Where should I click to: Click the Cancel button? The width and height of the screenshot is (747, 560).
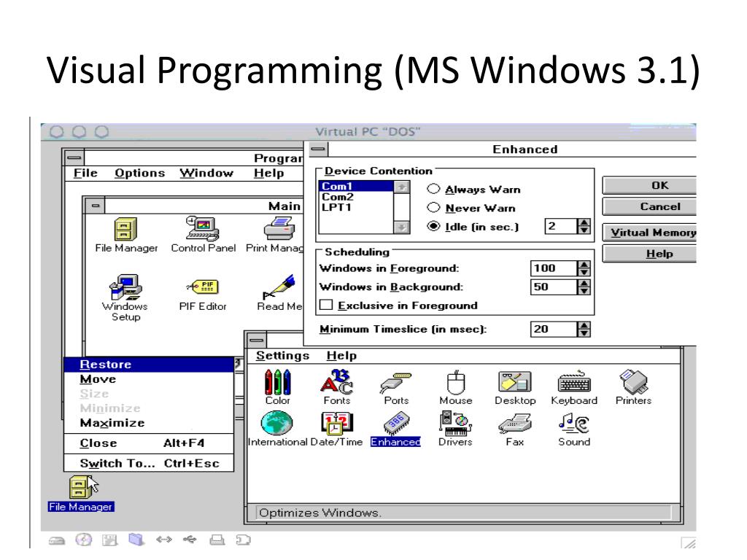(x=649, y=206)
